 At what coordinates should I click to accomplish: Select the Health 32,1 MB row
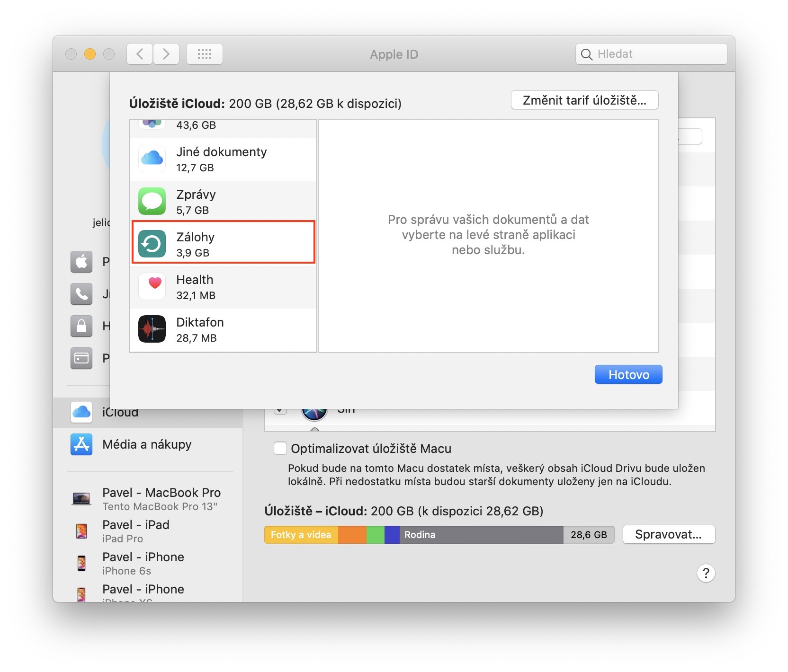point(223,287)
